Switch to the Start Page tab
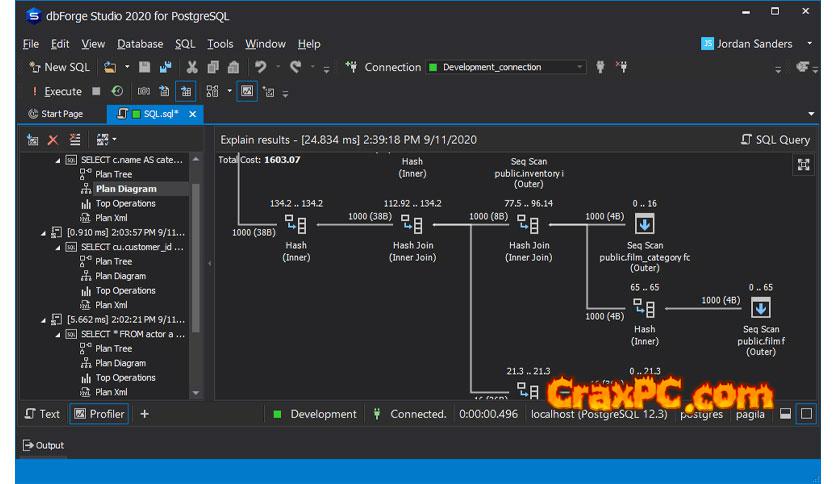The height and width of the screenshot is (484, 836). click(x=56, y=114)
